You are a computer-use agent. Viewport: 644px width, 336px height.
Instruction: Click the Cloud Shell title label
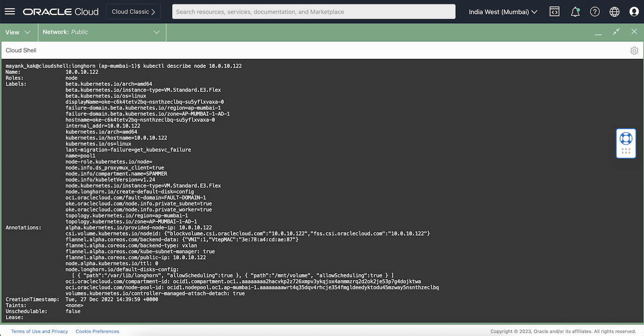click(x=21, y=50)
